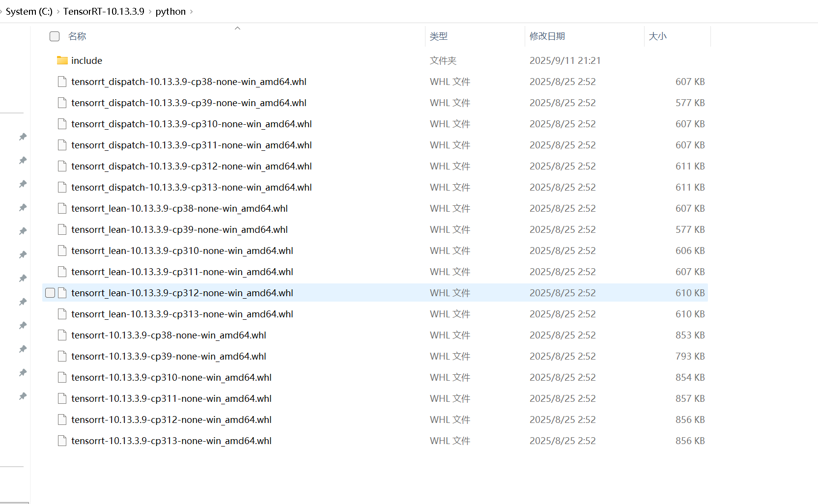Select tensorrt_lean-10.13.3.9-cp313-none-win_amd64.whl

pos(182,314)
